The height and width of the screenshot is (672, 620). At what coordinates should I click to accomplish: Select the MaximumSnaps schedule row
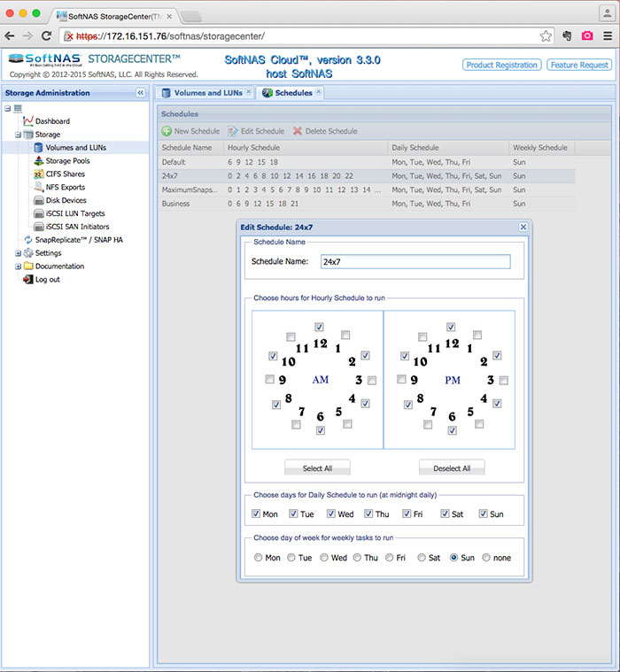coord(367,189)
